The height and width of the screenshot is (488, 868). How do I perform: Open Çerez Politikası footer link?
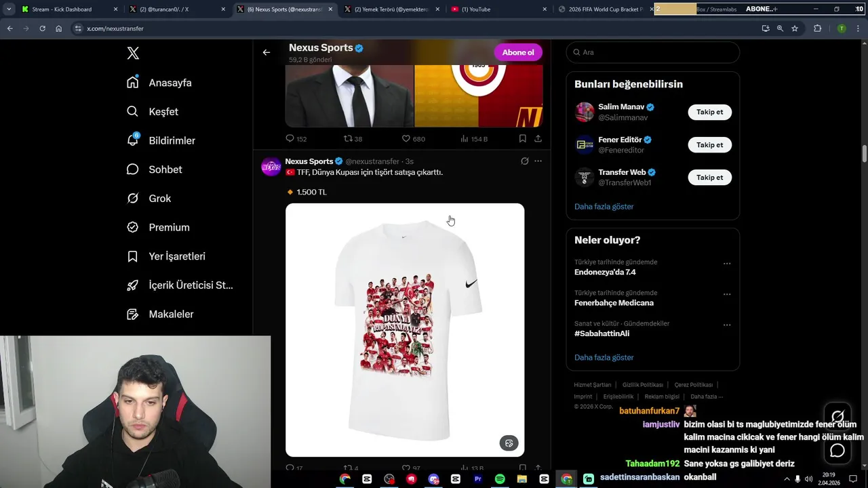[x=694, y=385]
